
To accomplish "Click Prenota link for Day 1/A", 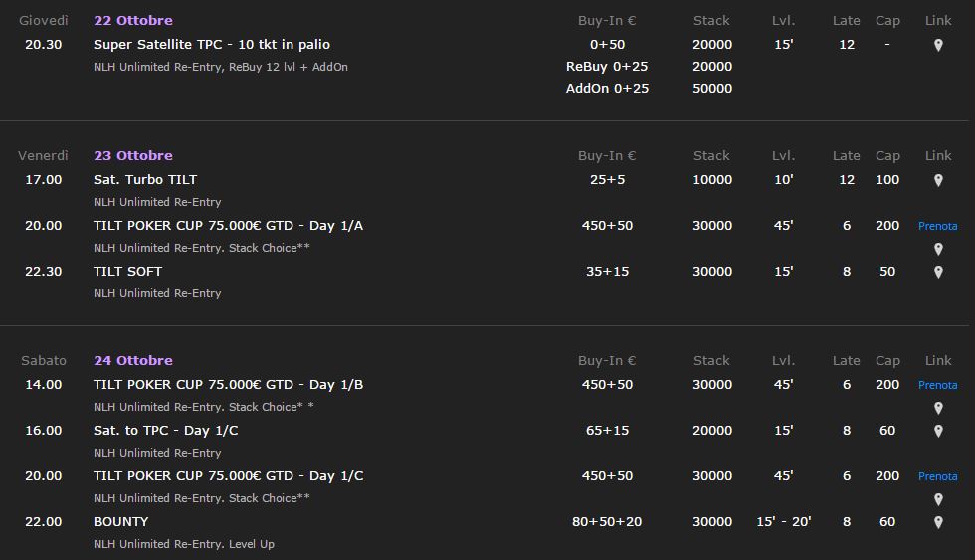I will 937,226.
